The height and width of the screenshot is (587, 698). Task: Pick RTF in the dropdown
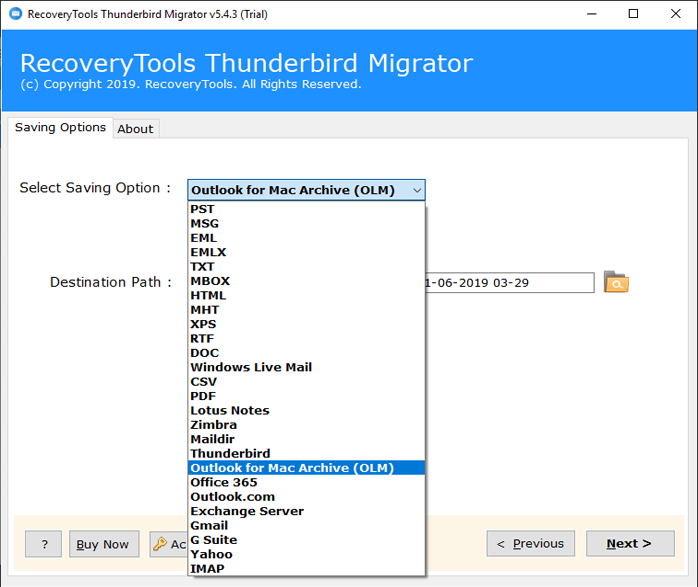click(306, 339)
